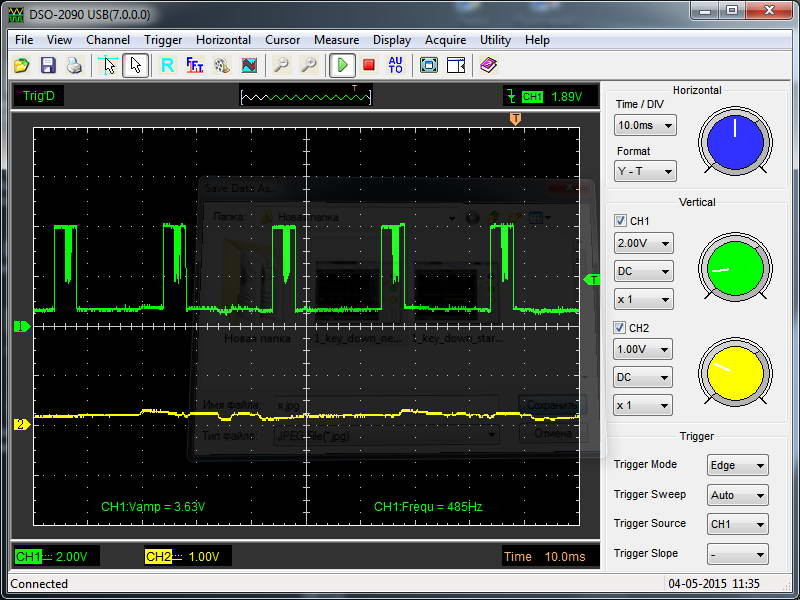Open the Trigger Mode Edge dropdown
The width and height of the screenshot is (800, 600).
coord(737,466)
